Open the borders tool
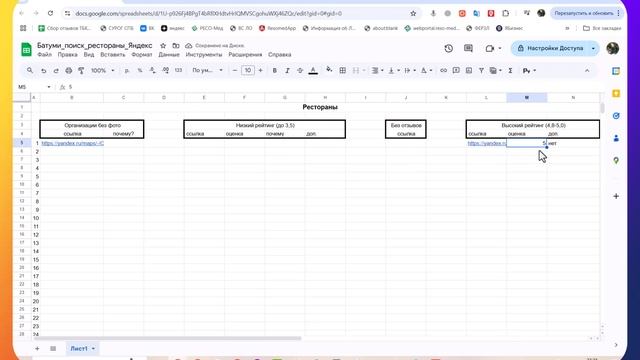Viewport: 640px width, 360px height. pyautogui.click(x=342, y=71)
